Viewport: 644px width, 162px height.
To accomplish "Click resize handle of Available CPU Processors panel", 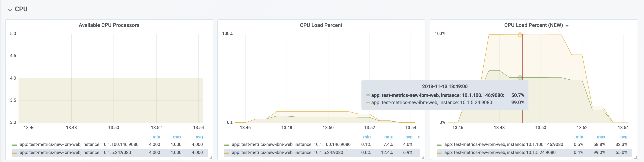I will pyautogui.click(x=211, y=158).
